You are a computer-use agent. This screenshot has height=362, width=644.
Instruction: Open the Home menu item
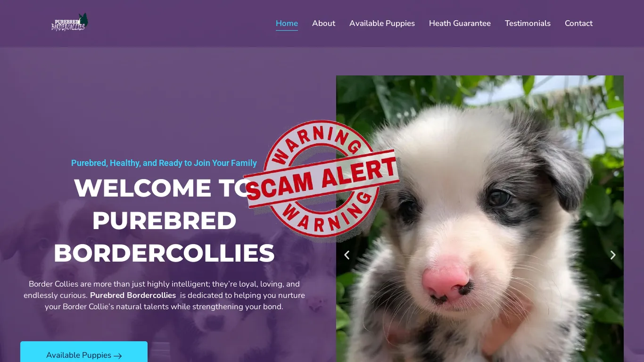click(287, 23)
